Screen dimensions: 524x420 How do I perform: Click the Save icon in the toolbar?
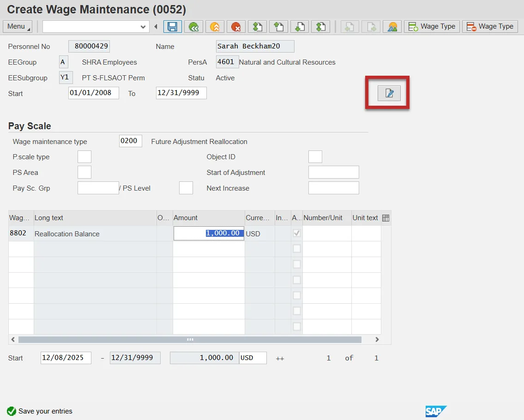click(172, 27)
